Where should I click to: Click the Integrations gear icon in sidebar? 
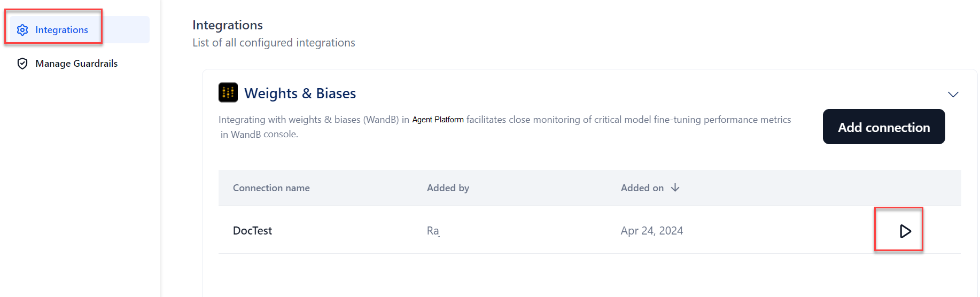pyautogui.click(x=22, y=30)
